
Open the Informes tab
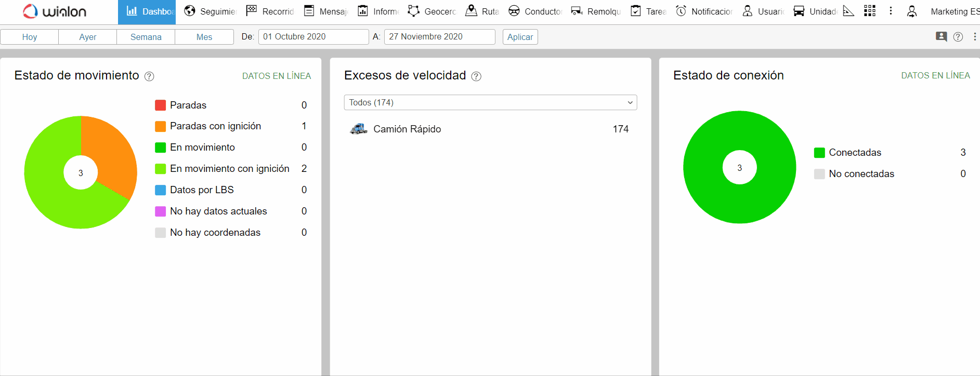tap(379, 11)
